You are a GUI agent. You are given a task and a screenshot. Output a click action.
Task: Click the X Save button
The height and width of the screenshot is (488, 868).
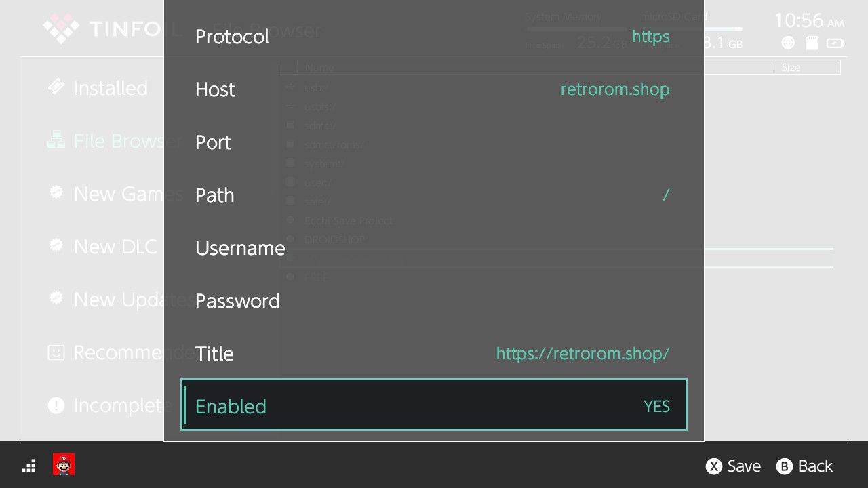pos(733,466)
